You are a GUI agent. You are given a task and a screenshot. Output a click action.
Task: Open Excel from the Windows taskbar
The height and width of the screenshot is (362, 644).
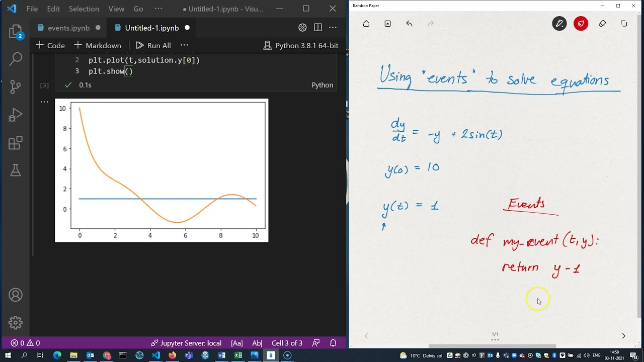(x=238, y=355)
